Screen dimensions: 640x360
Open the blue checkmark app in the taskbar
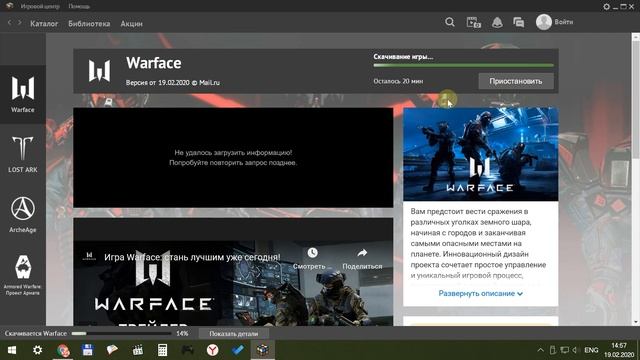[238, 350]
